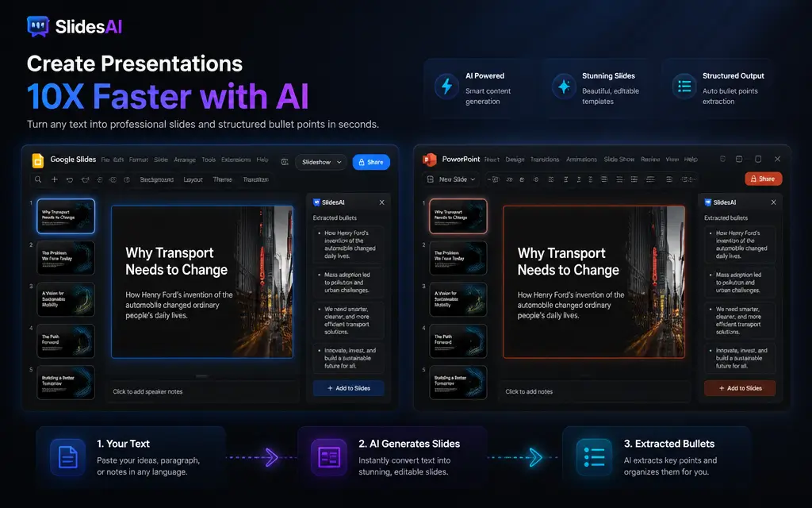Viewport: 812px width, 508px height.
Task: Click Add to Slides in Google Slides panel
Action: click(349, 388)
